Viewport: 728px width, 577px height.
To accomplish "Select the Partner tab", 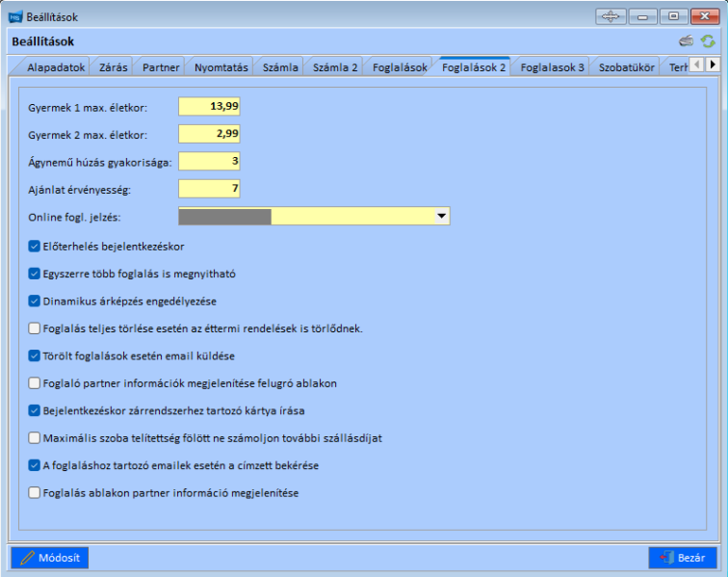I will (161, 67).
